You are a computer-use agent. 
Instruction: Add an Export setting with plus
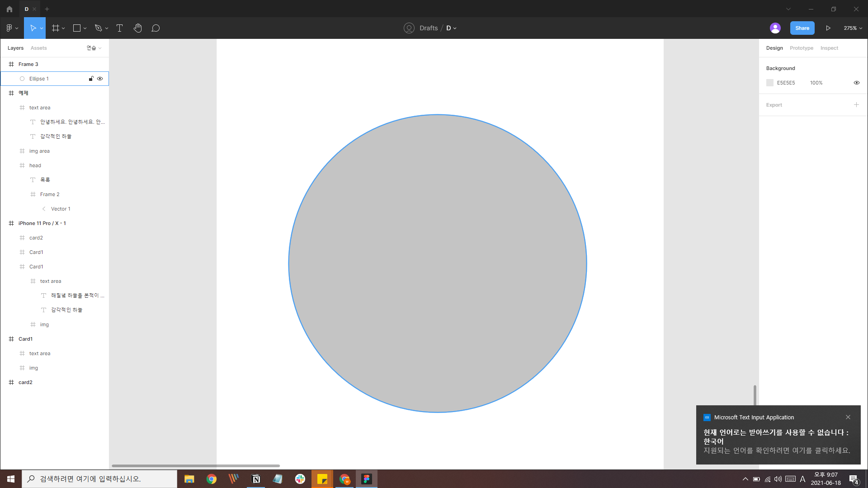point(856,105)
